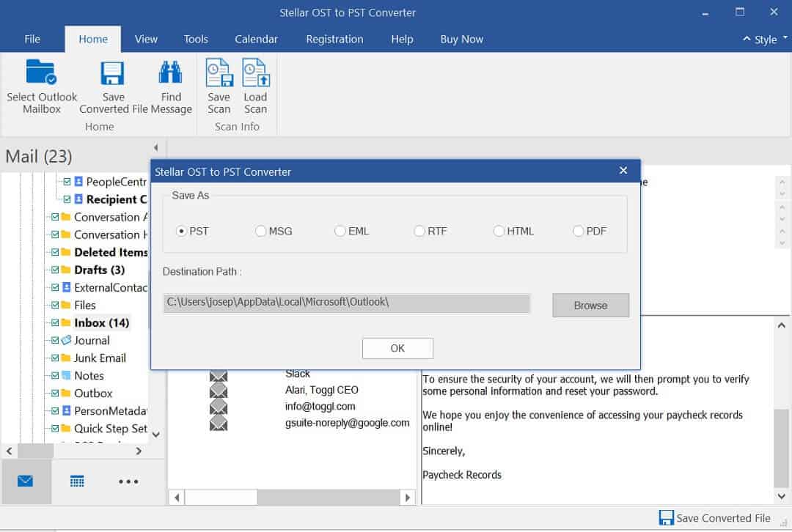Open the View tab
The image size is (792, 532).
pos(146,40)
